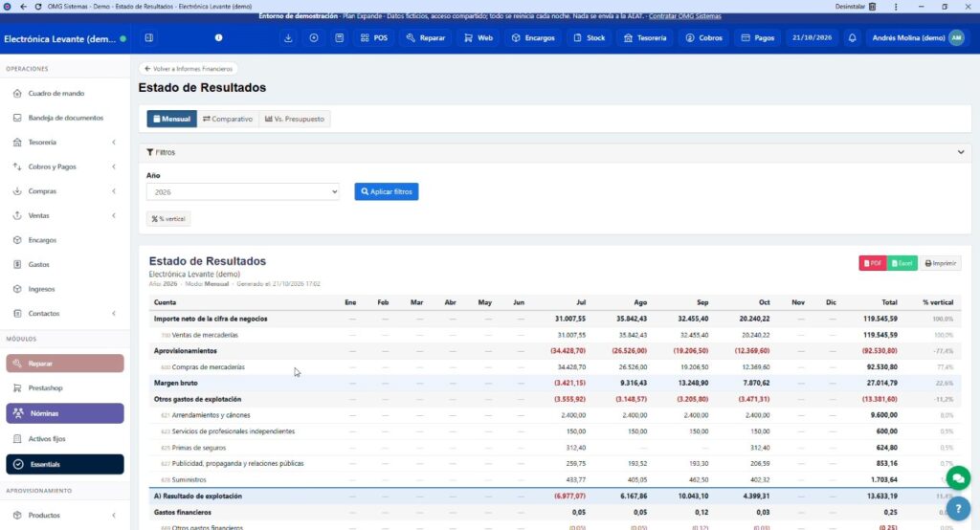Open the Año dropdown showing 2026
The image size is (980, 530).
point(242,192)
